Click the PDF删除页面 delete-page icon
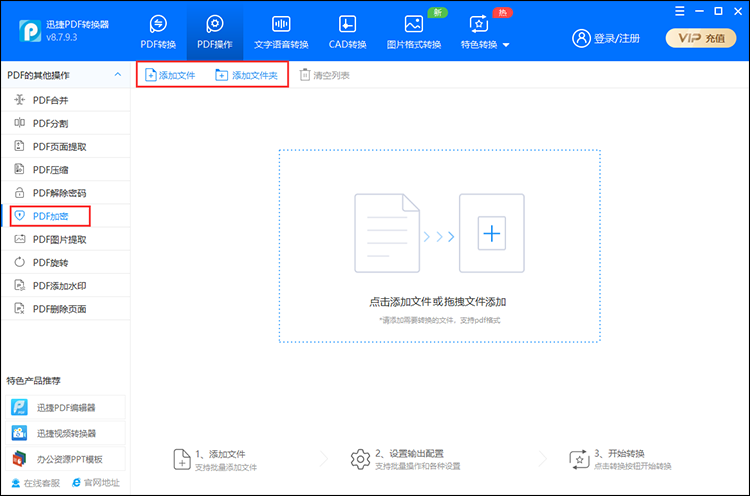This screenshot has width=750, height=496. coord(19,309)
